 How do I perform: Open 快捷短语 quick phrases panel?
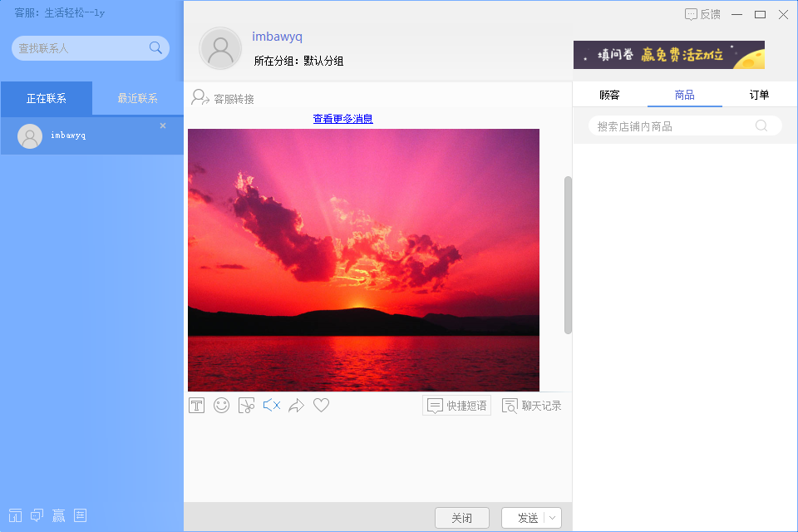point(456,405)
